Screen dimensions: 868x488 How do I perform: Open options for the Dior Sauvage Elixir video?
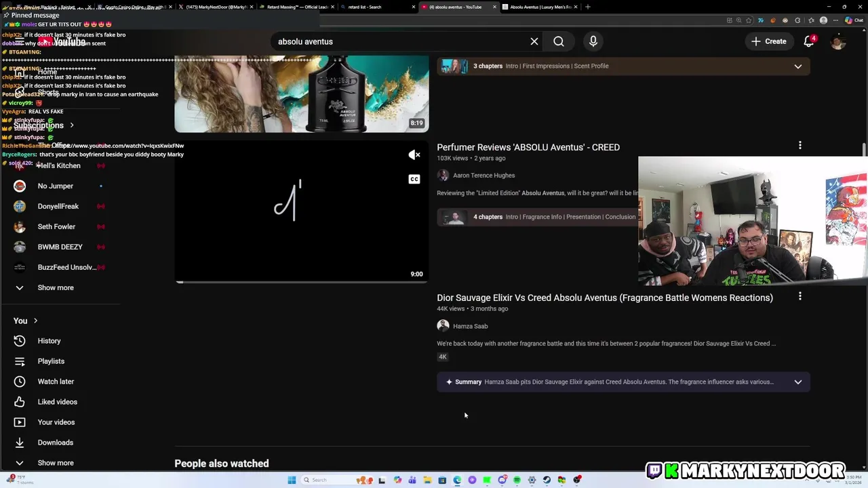(x=800, y=296)
